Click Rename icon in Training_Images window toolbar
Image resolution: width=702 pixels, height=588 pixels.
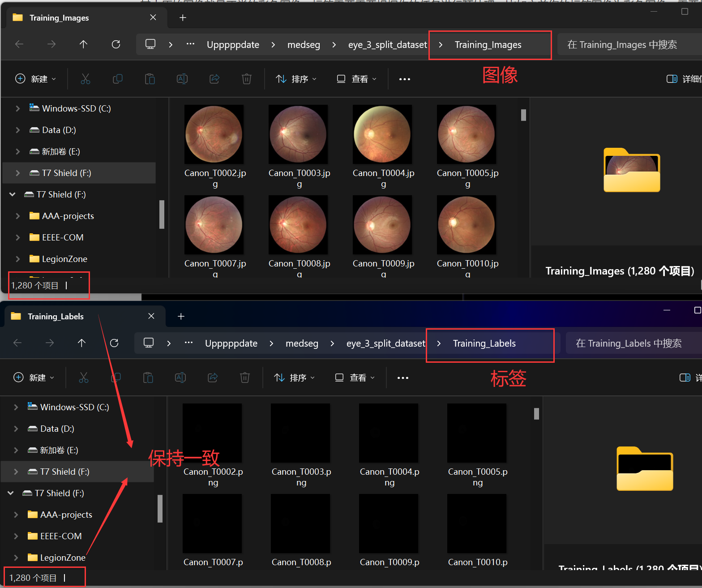point(182,79)
